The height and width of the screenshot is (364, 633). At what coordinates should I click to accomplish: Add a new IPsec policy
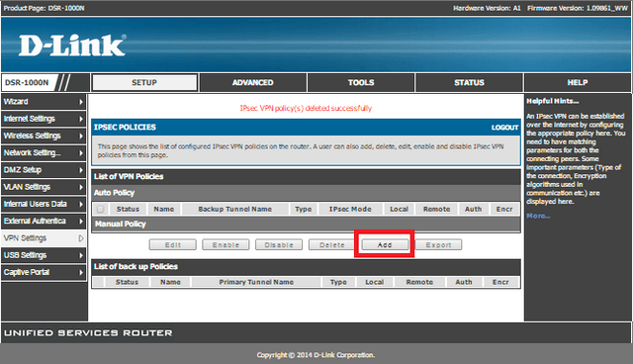385,245
